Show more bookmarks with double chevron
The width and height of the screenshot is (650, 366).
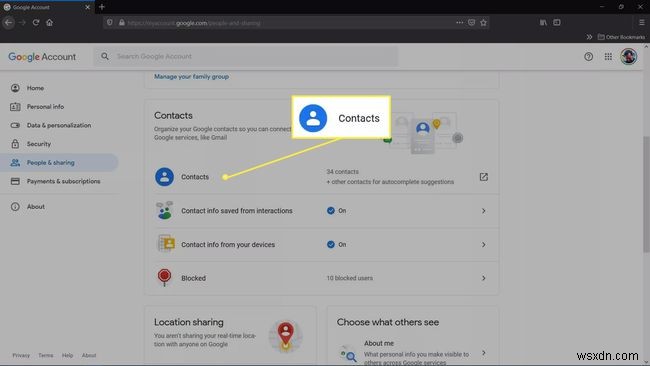point(589,37)
